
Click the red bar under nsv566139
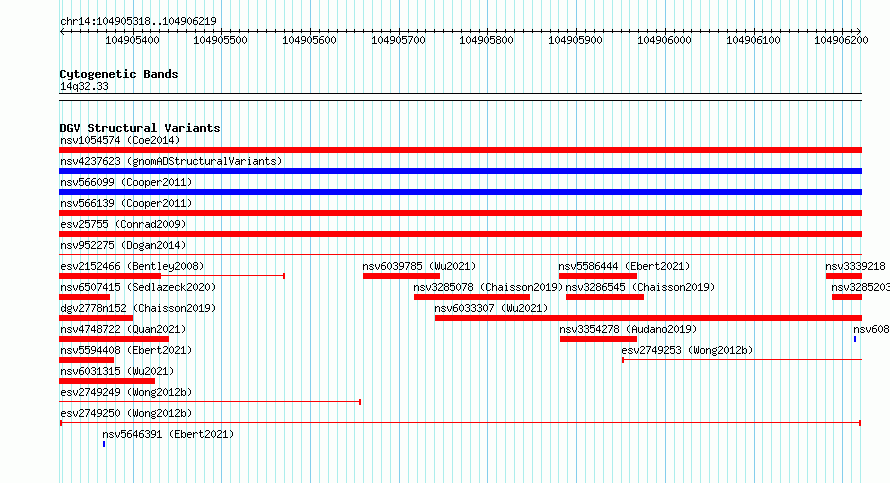click(x=460, y=213)
